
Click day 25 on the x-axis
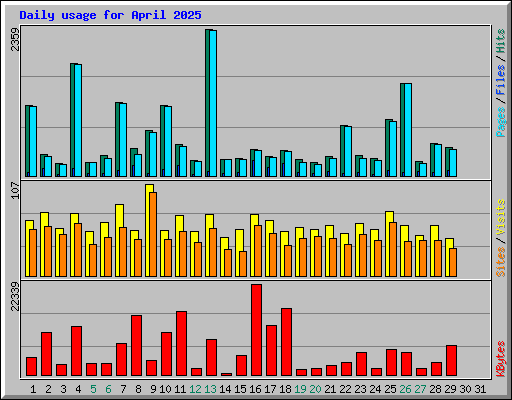[390, 389]
